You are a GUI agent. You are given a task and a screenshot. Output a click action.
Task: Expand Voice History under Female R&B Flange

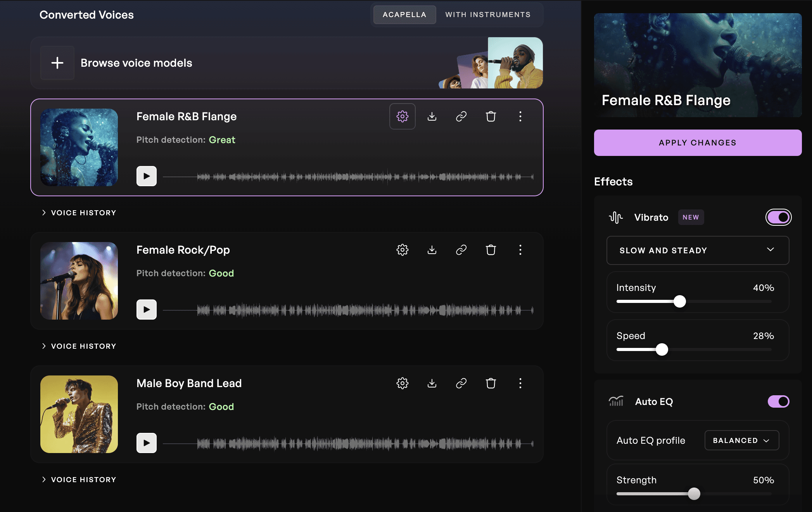click(79, 213)
